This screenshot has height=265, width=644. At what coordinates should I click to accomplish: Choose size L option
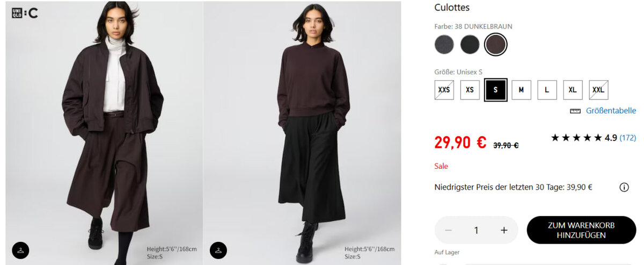tap(547, 90)
